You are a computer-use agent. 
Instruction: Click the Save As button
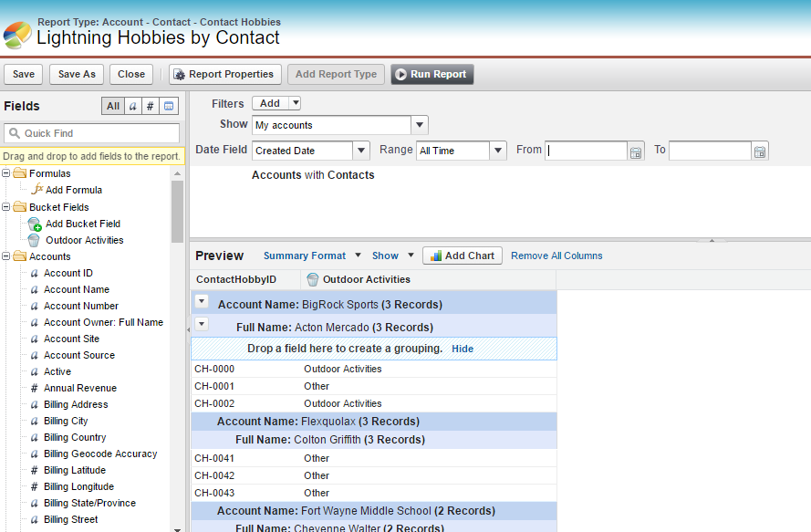77,74
